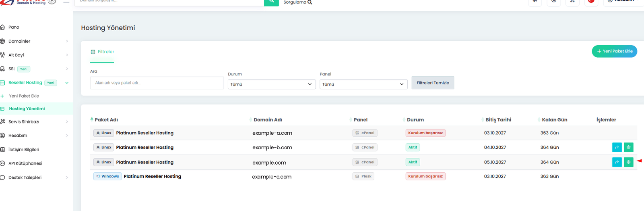Click the Linux badge on example-a.com row

coord(103,133)
